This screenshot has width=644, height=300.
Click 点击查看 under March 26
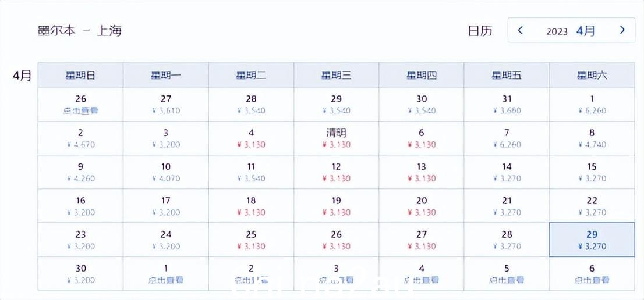pyautogui.click(x=80, y=110)
